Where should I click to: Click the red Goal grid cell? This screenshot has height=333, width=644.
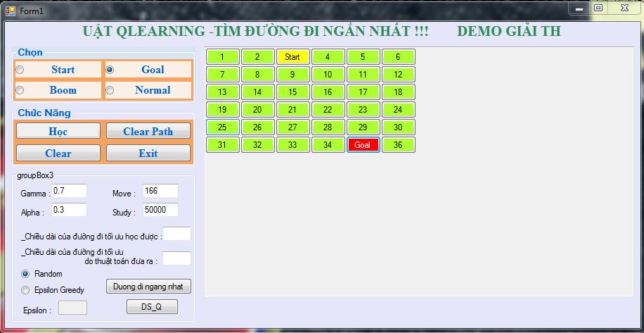point(363,145)
